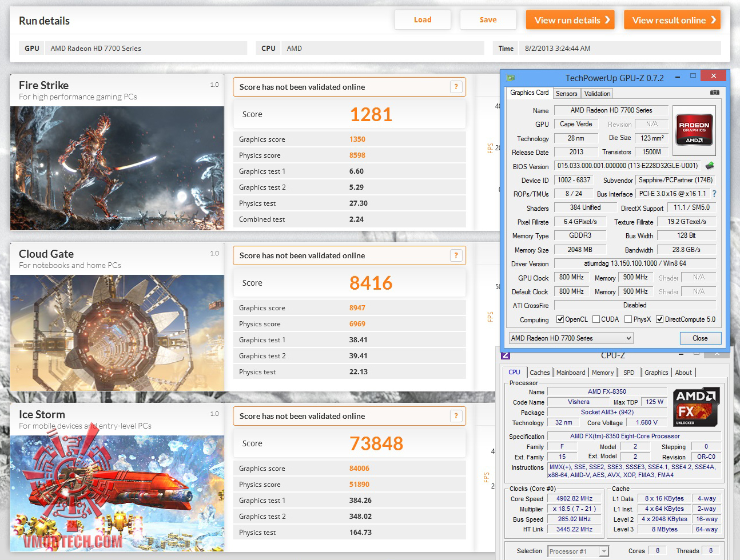
Task: Click the Save button
Action: coord(488,19)
